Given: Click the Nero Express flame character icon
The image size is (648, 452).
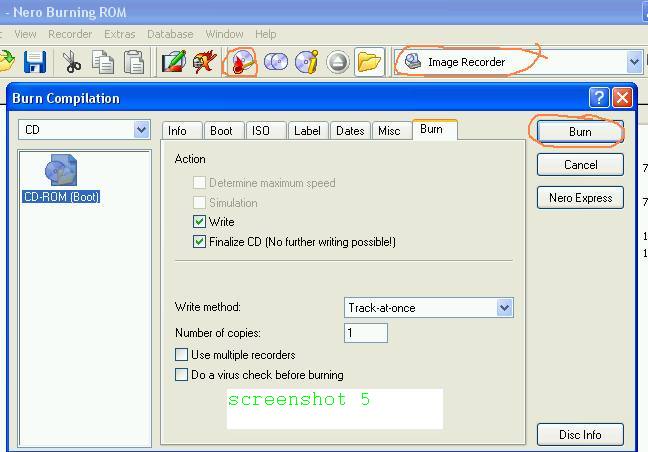Looking at the screenshot, I should pos(205,62).
